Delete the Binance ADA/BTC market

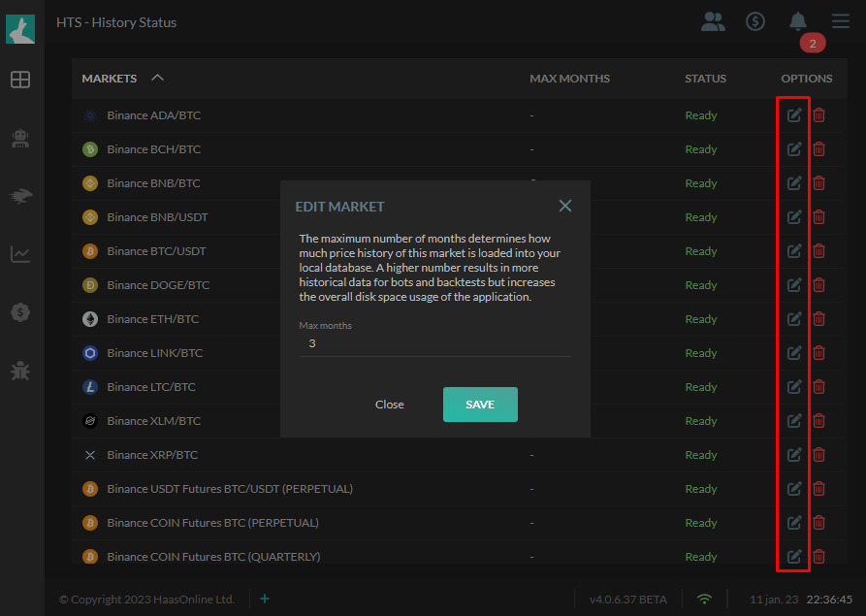pos(819,114)
